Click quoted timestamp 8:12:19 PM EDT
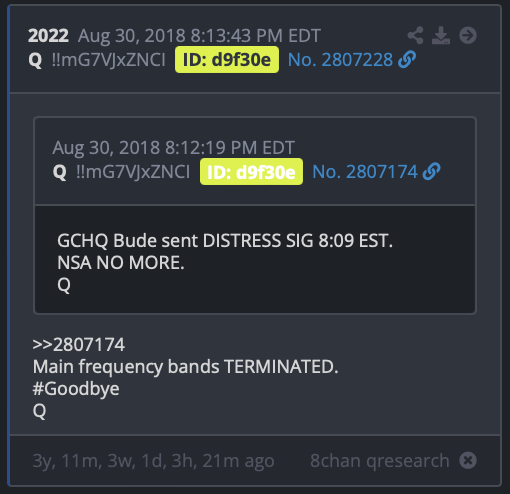Viewport: 510px width, 494px height. point(174,148)
